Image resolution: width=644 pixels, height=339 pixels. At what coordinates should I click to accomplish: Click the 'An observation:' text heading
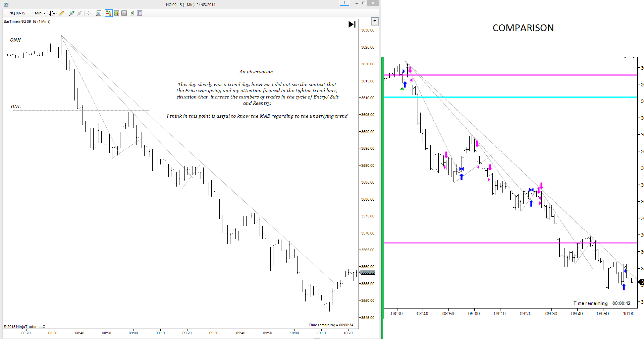[257, 72]
